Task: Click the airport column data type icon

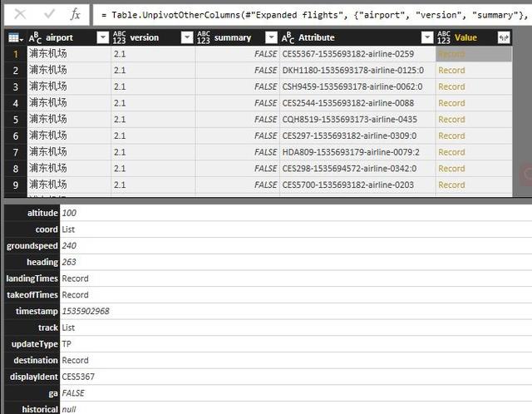Action: point(35,37)
